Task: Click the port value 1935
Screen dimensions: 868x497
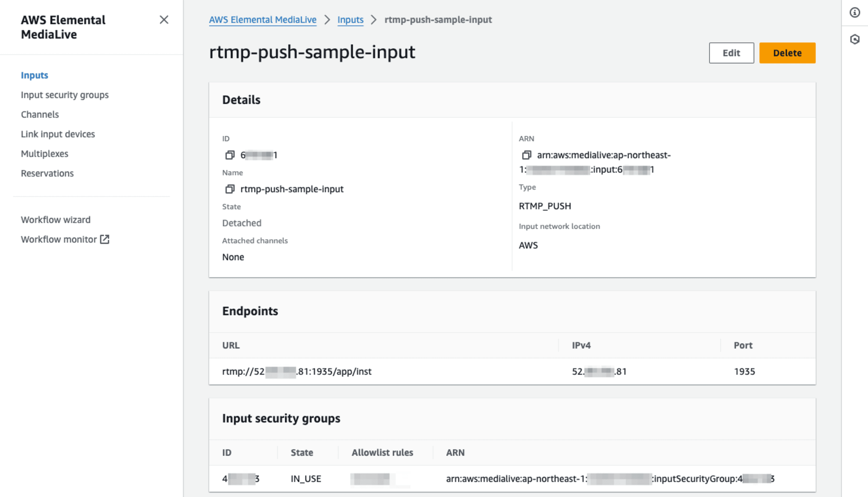Action: 744,371
